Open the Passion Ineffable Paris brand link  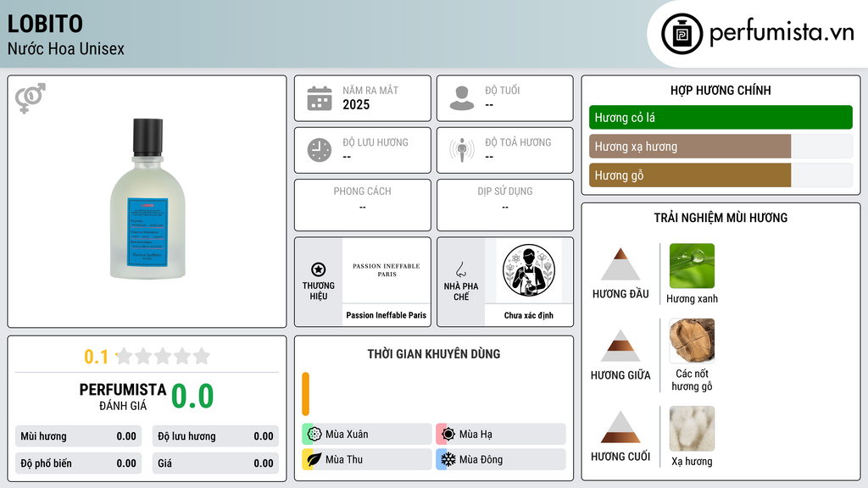coord(387,315)
